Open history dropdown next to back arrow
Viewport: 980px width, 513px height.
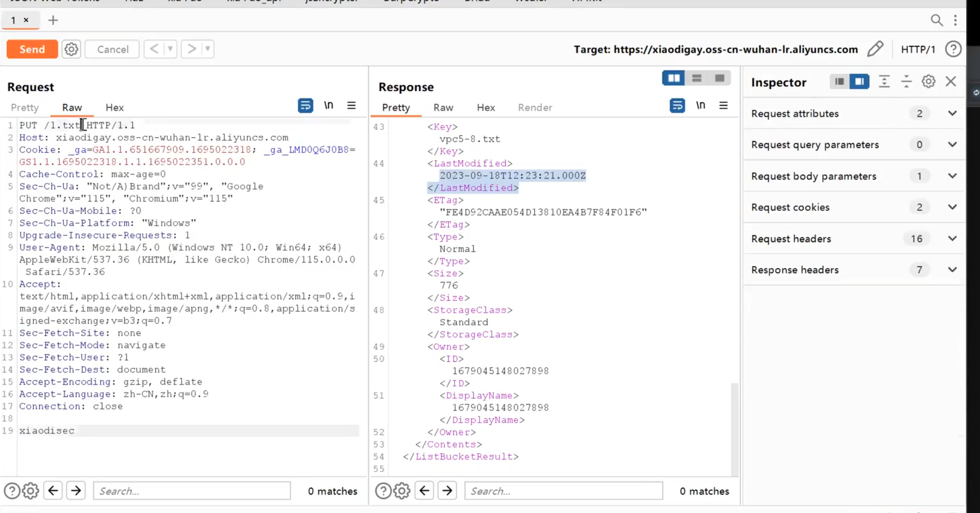(x=170, y=49)
